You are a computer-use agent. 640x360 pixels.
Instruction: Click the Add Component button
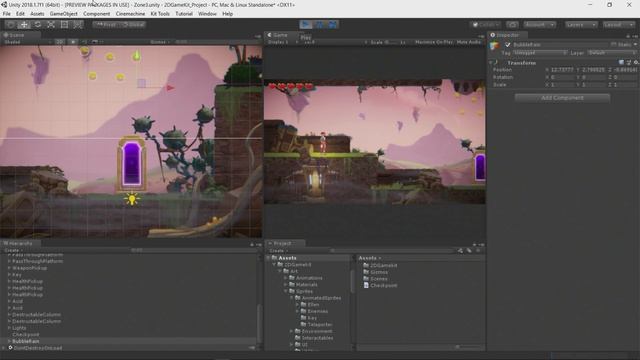[x=562, y=98]
